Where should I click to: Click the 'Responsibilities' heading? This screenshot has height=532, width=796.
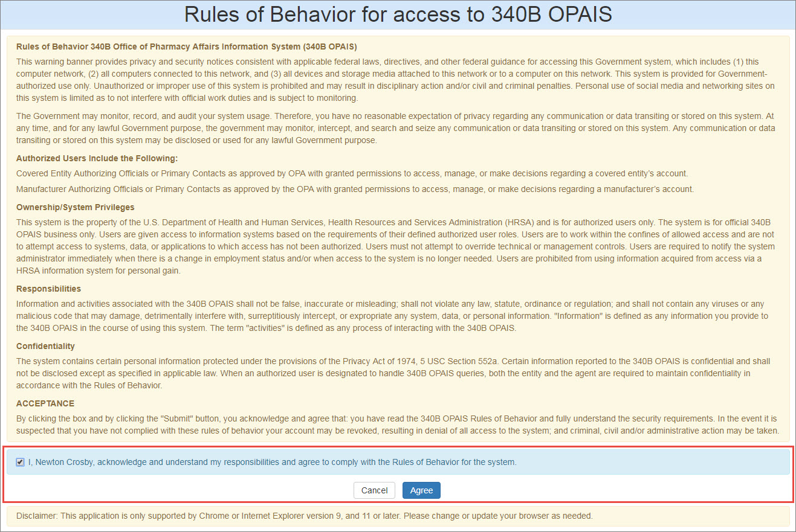48,289
